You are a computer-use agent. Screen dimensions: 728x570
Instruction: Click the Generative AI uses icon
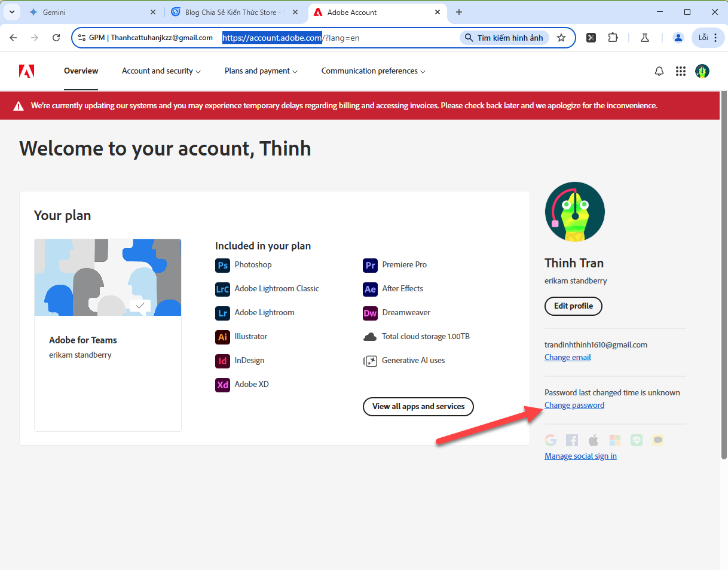[370, 361]
